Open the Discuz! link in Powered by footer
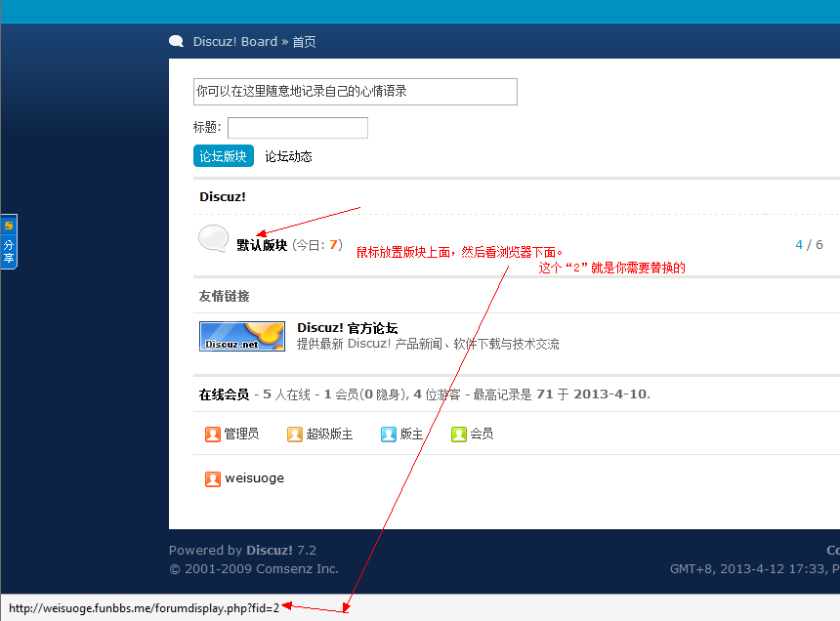 (270, 550)
